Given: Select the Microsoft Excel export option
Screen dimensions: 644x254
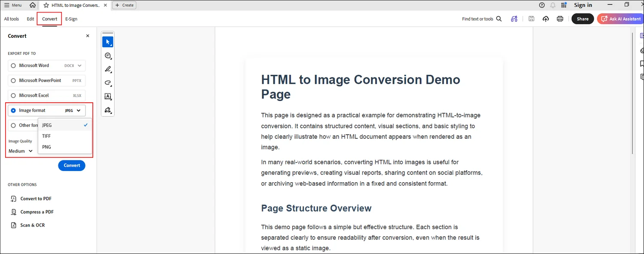Looking at the screenshot, I should [x=13, y=95].
